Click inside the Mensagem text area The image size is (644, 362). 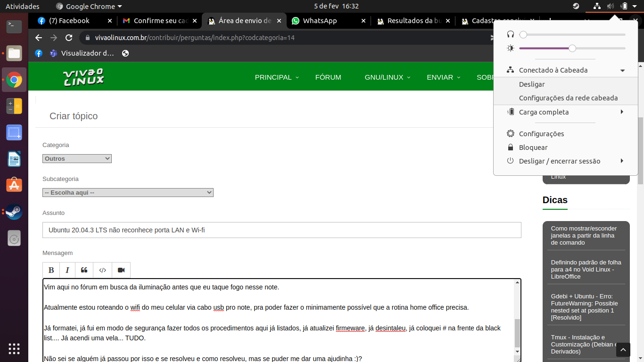pos(278,320)
